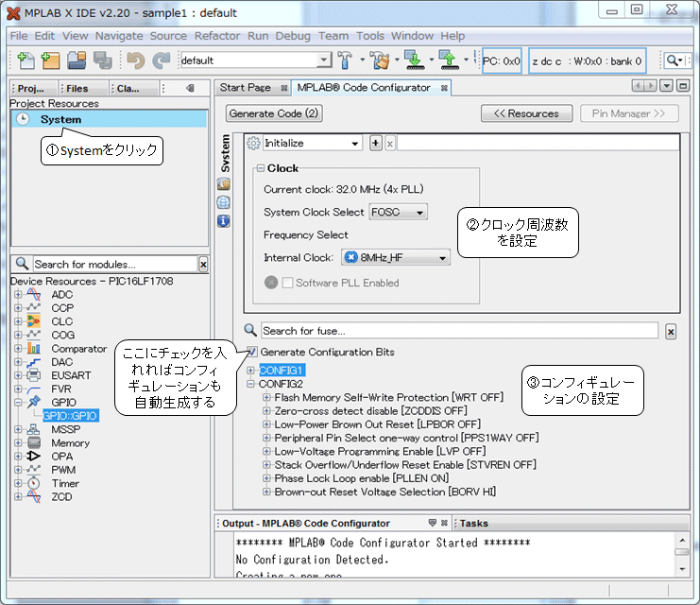This screenshot has width=700, height=605.
Task: Click the System gear icon beside Initialize
Action: click(253, 143)
